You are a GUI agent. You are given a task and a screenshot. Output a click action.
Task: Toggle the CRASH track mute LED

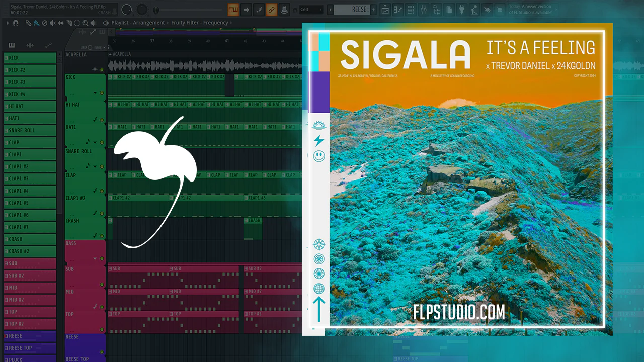[x=102, y=236]
